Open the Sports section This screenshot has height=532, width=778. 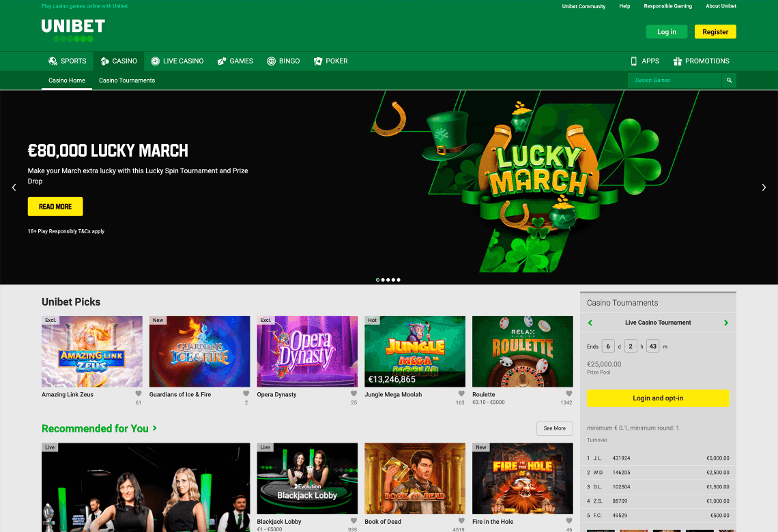pos(68,61)
